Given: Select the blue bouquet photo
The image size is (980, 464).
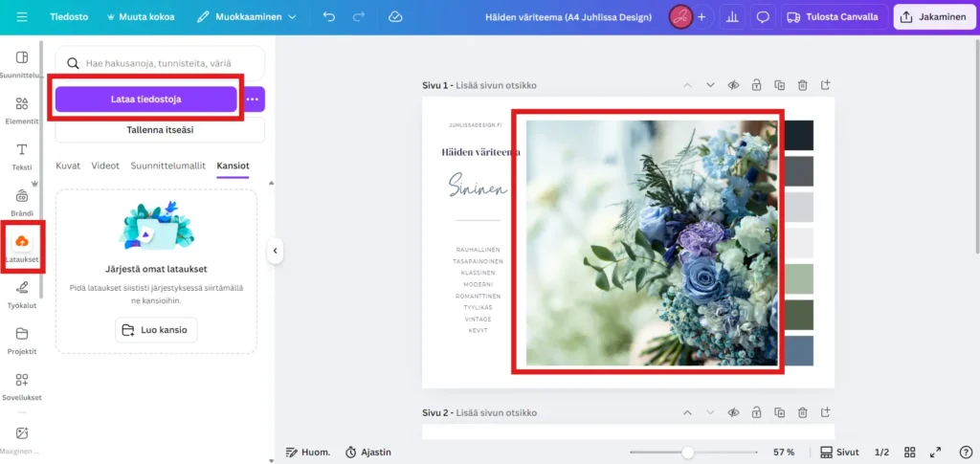Looking at the screenshot, I should 652,243.
